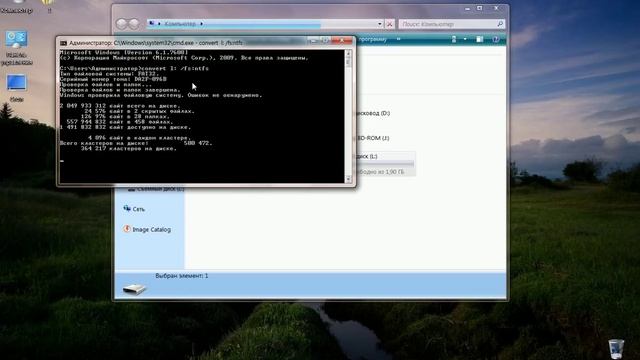
Task: Click the cmd window icon in title bar
Action: pyautogui.click(x=63, y=43)
